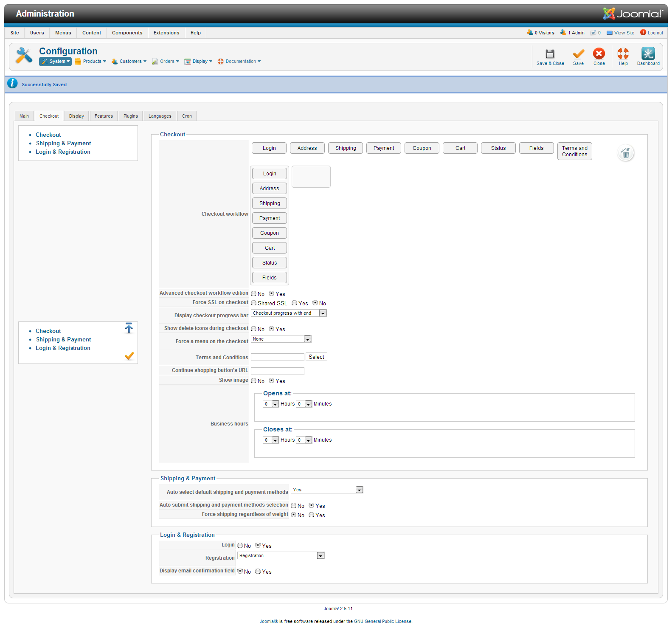Enable Force shipping regardless of weight Yes
This screenshot has width=672, height=634.
312,515
